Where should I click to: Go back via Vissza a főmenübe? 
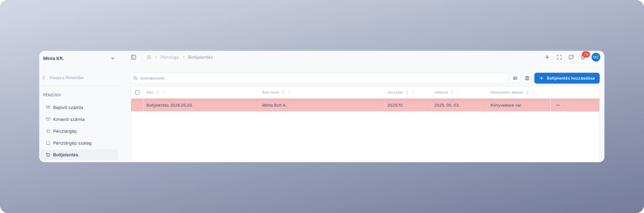pos(63,78)
